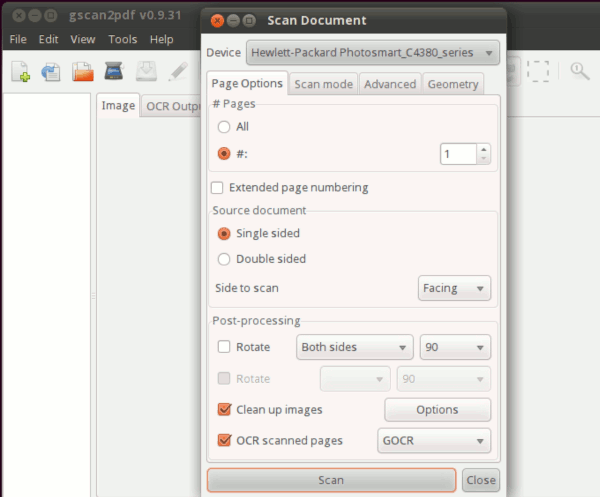Select the #: page count radio button
The width and height of the screenshot is (600, 497).
(224, 154)
